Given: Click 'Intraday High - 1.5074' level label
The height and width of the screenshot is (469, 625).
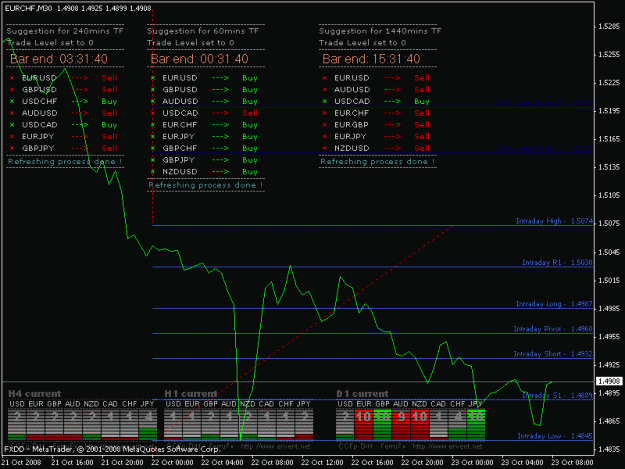Looking at the screenshot, I should pyautogui.click(x=554, y=221).
